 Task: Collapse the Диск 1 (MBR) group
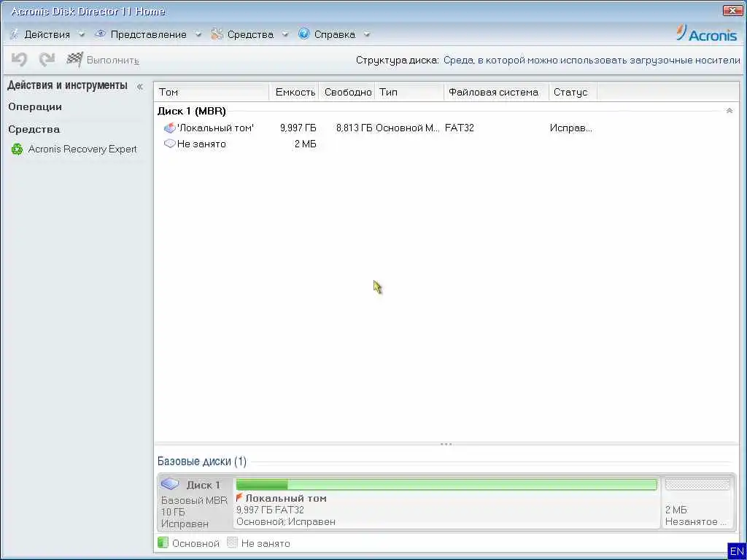coord(729,111)
